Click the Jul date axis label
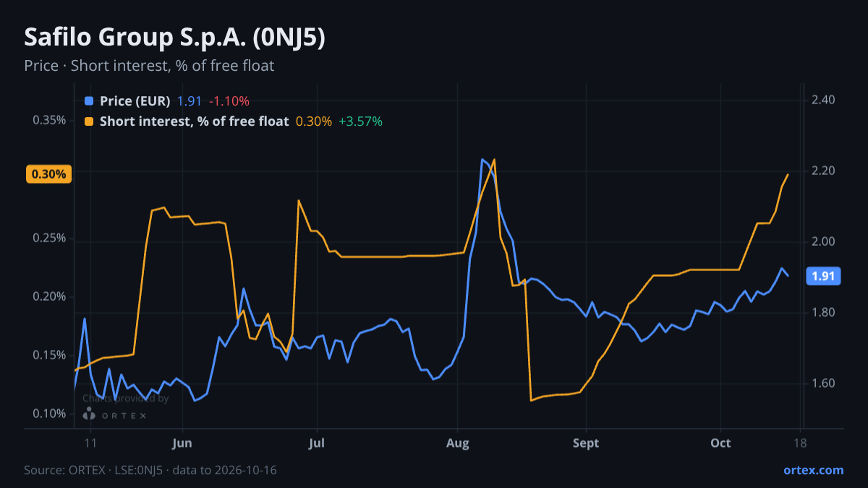This screenshot has height=488, width=868. [316, 443]
